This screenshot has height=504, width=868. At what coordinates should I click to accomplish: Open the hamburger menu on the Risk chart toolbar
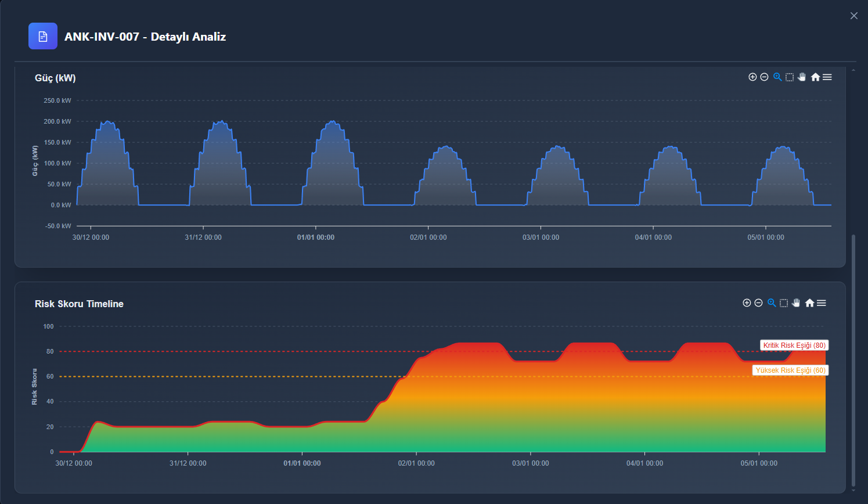click(822, 303)
